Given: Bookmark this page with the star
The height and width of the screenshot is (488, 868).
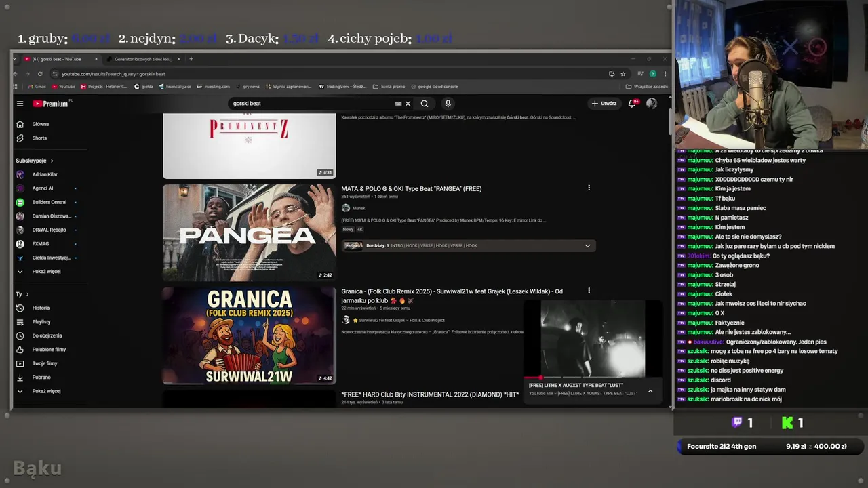Looking at the screenshot, I should (623, 74).
